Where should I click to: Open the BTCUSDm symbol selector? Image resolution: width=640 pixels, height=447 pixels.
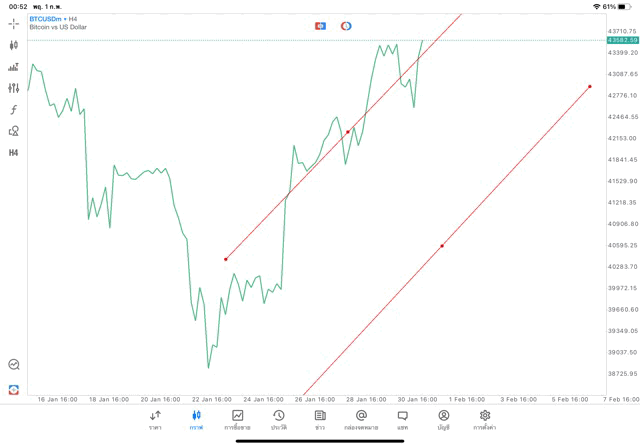[x=57, y=19]
